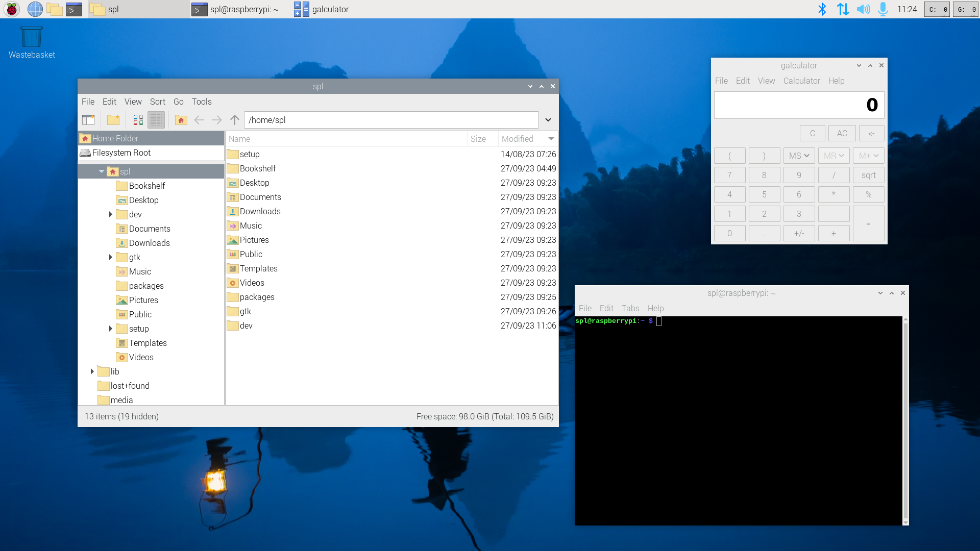Image resolution: width=980 pixels, height=551 pixels.
Task: Click the file path input bar
Action: 391,119
